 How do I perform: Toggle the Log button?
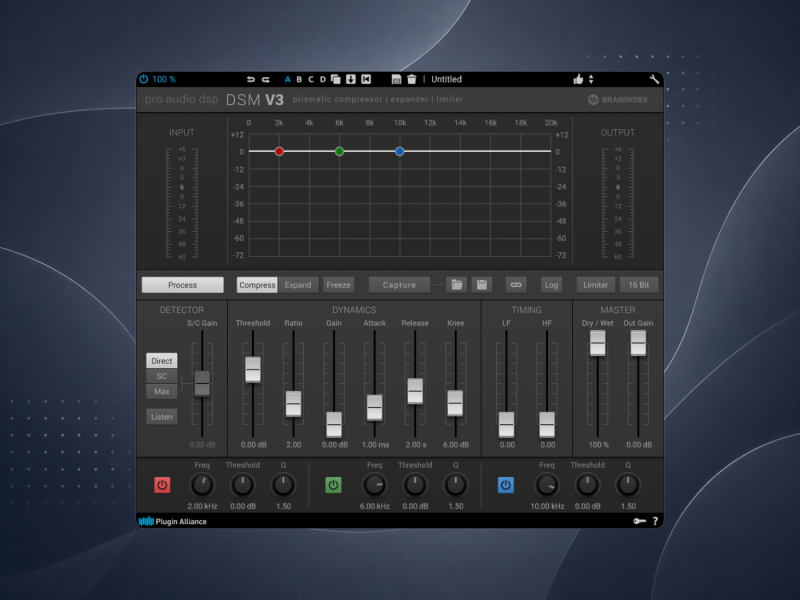551,285
